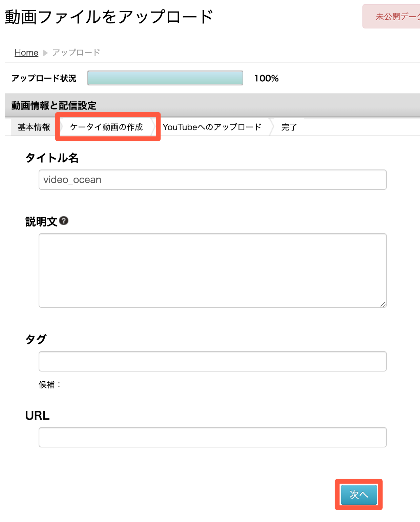
Task: Focus the タイトル名 field containing video_ocean
Action: (213, 180)
